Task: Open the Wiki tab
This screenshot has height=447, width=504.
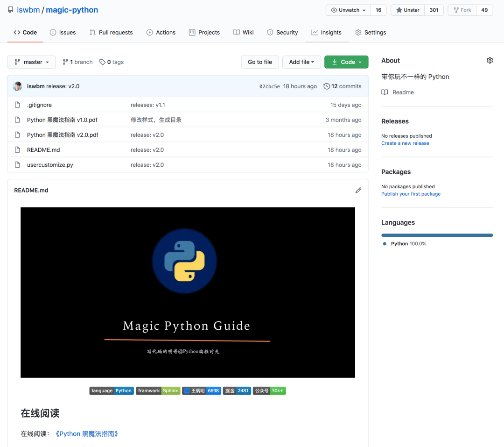Action: (243, 33)
